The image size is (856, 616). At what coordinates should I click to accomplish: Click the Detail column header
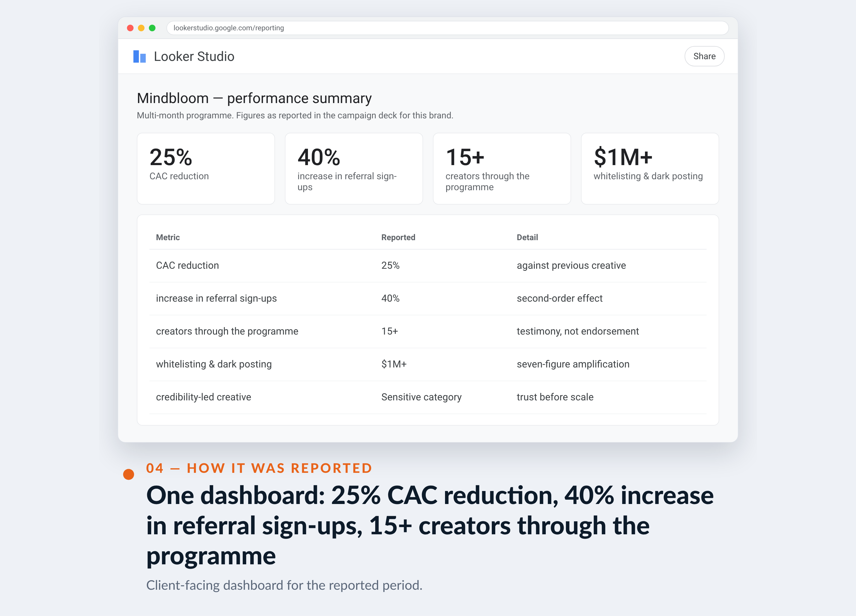pos(527,237)
